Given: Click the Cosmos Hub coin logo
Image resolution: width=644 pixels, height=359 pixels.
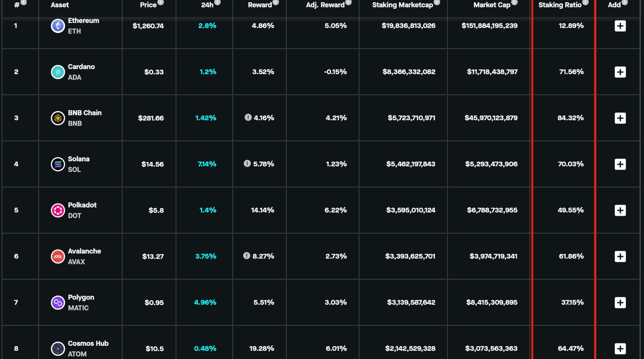Looking at the screenshot, I should tap(58, 348).
